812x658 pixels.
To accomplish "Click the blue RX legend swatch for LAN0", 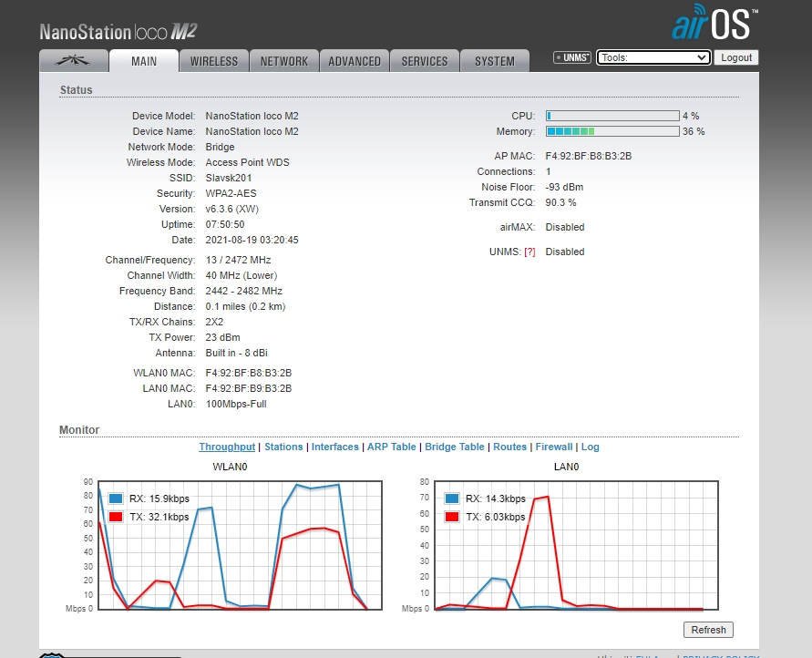I will (452, 499).
